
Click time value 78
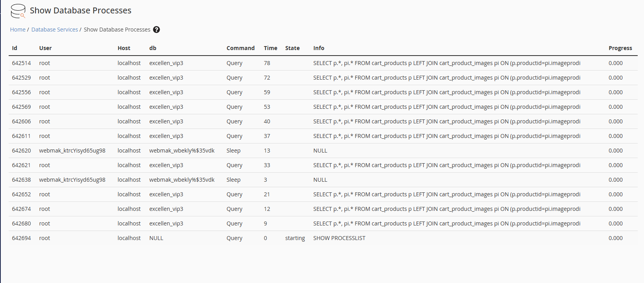267,63
